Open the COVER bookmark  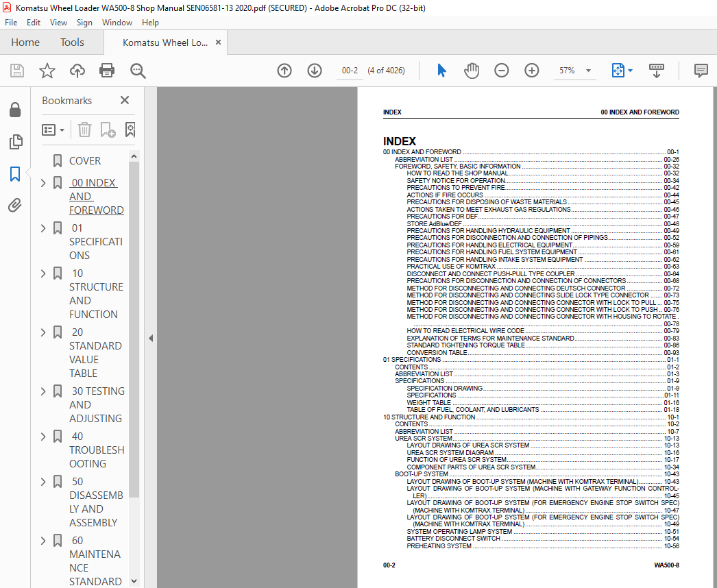[x=84, y=161]
